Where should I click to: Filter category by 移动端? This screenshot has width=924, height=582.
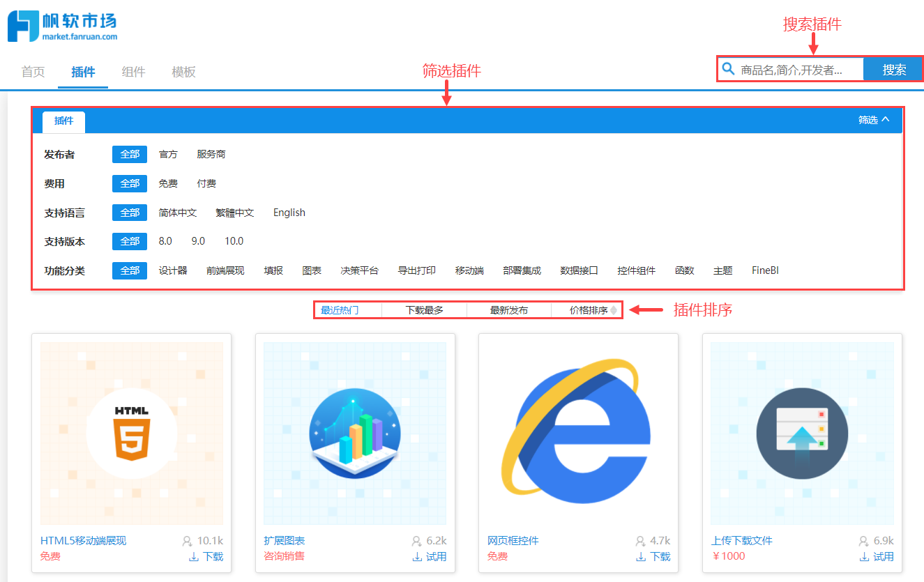[469, 270]
